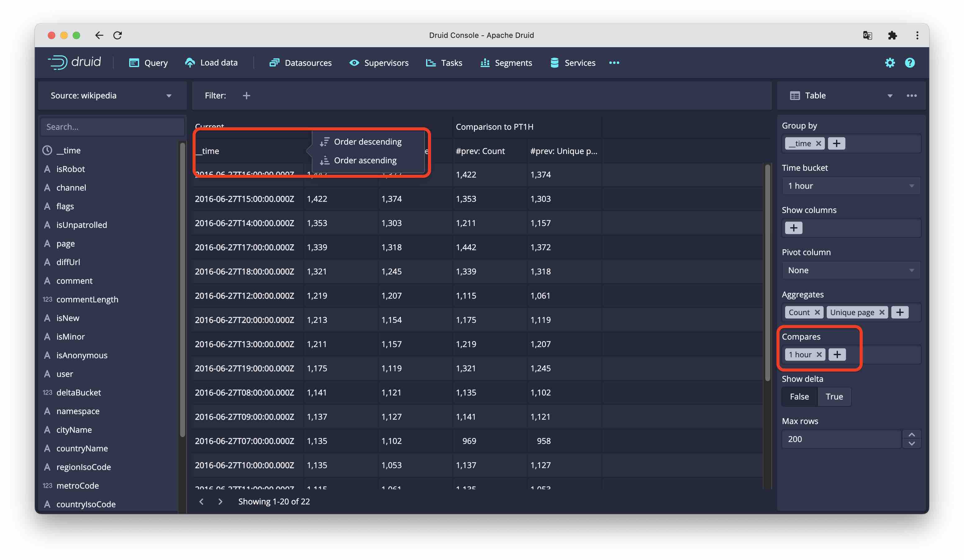
Task: Add a new aggregate via plus icon
Action: pyautogui.click(x=900, y=312)
